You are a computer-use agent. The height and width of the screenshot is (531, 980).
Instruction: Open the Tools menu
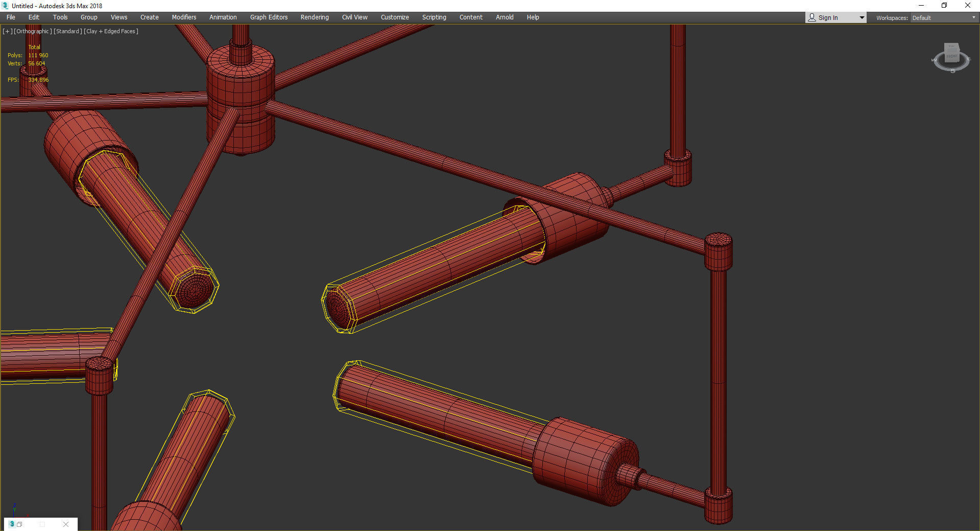[x=60, y=17]
